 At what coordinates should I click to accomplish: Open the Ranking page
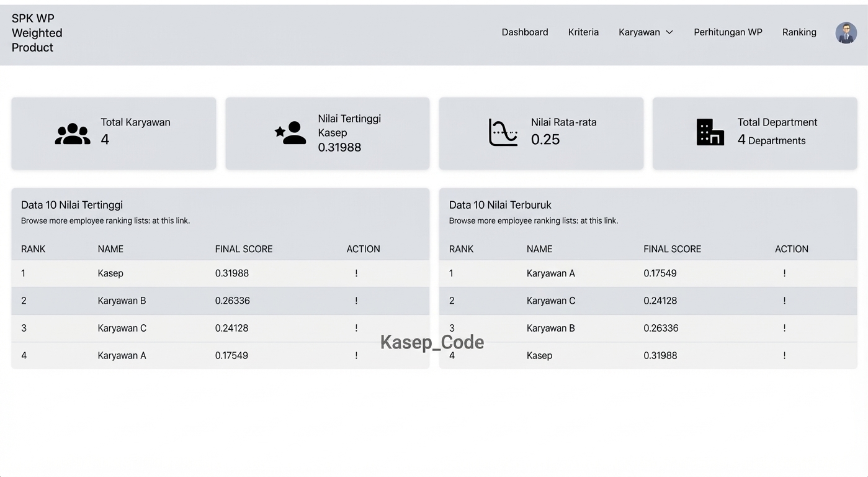click(799, 32)
